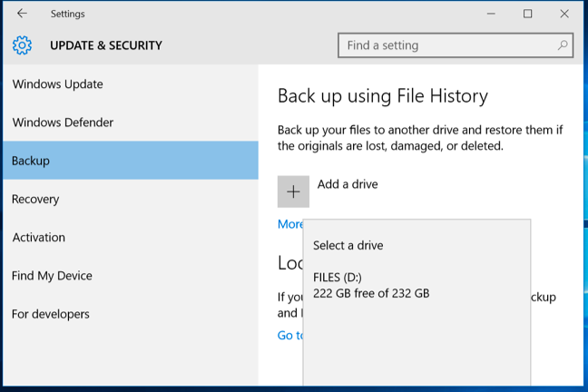Switch to Find My Device
This screenshot has height=392, width=588.
[53, 276]
